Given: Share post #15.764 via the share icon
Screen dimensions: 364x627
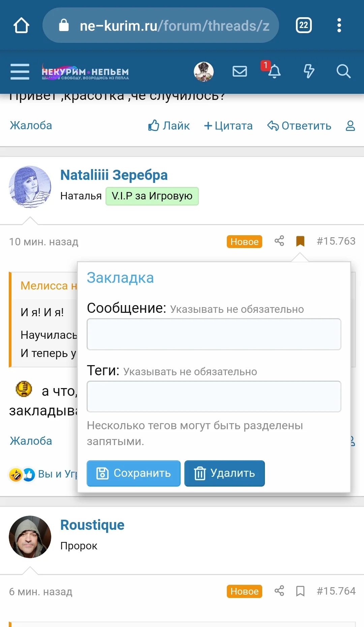Looking at the screenshot, I should click(x=279, y=591).
